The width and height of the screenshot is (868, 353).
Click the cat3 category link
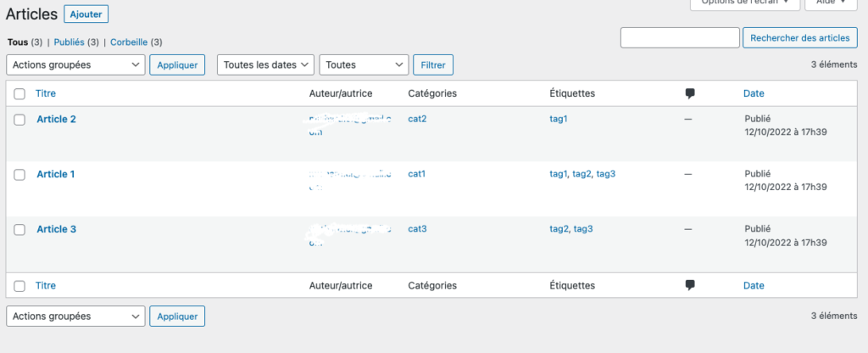[417, 228]
